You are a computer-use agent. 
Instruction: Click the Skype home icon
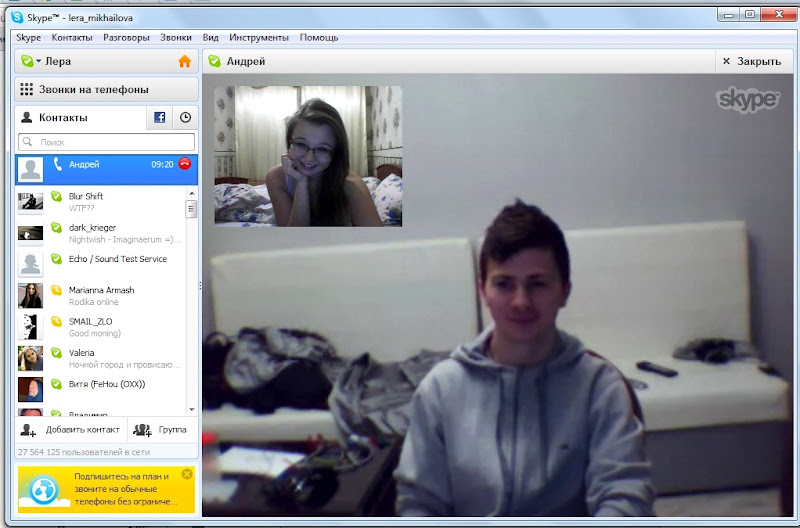point(185,61)
